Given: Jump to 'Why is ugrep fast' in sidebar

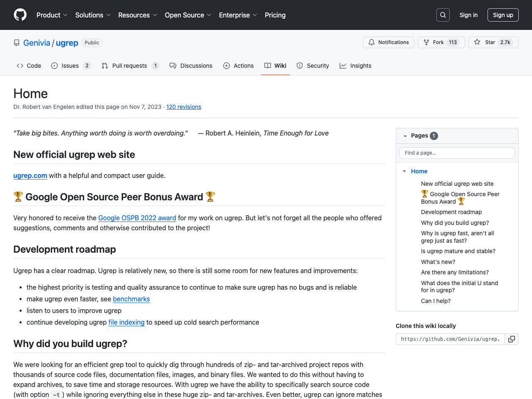Looking at the screenshot, I should pos(458,237).
